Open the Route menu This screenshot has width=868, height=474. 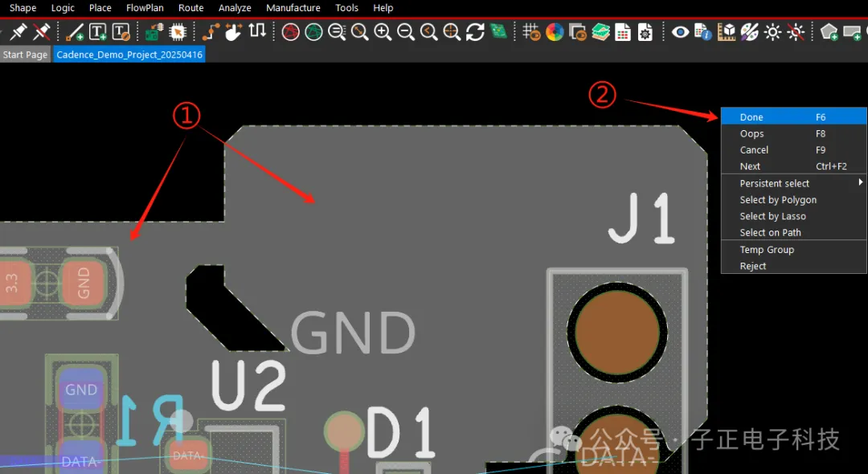(x=191, y=8)
